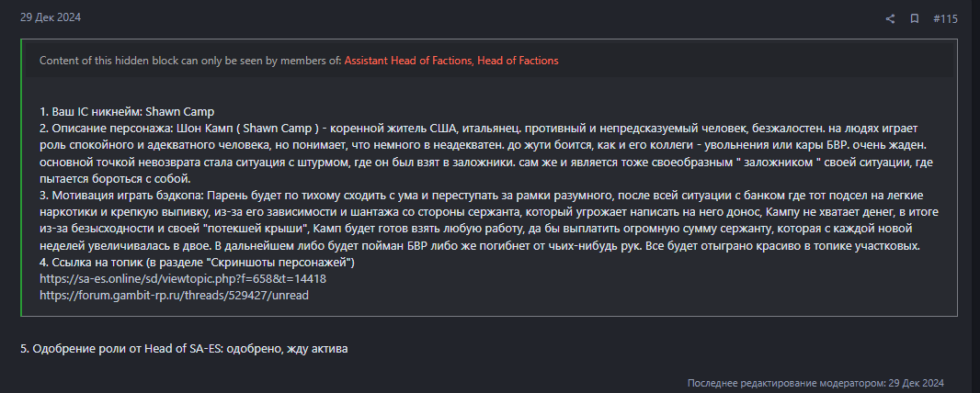The height and width of the screenshot is (393, 980).
Task: Click the "Последнее редактирование модератором" label
Action: (x=784, y=383)
